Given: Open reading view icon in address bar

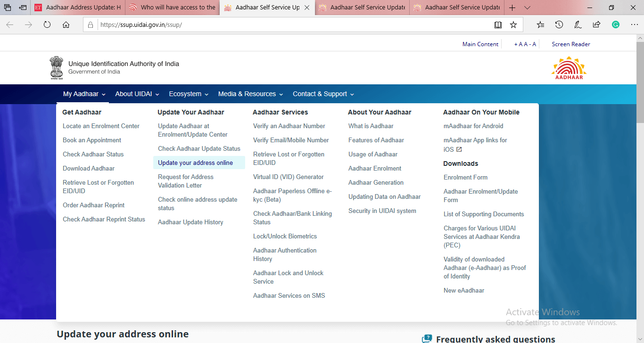Looking at the screenshot, I should pos(498,25).
